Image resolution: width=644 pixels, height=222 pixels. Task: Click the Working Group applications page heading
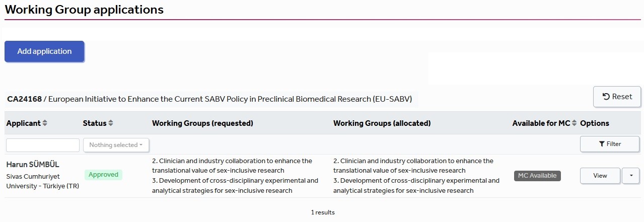tap(84, 10)
